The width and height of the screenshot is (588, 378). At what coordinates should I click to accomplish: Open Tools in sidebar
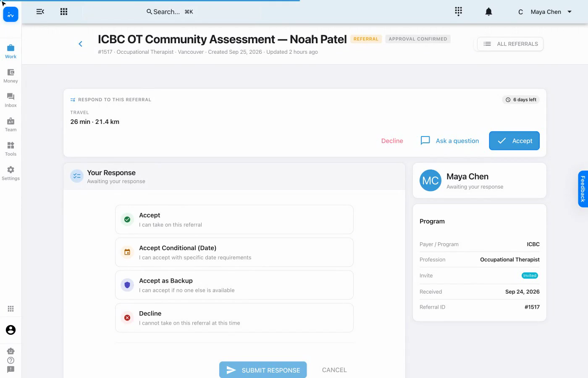point(10,149)
